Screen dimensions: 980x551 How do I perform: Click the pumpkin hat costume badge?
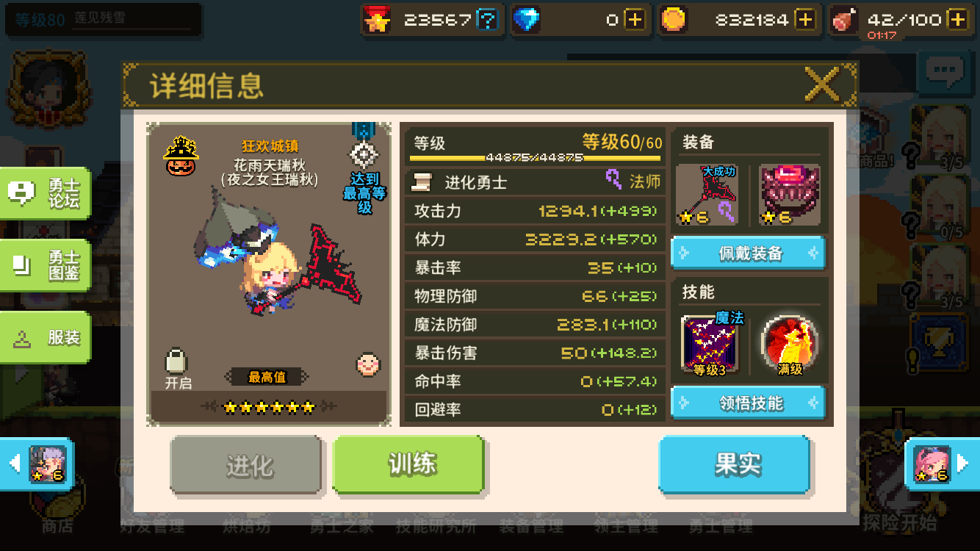[179, 156]
